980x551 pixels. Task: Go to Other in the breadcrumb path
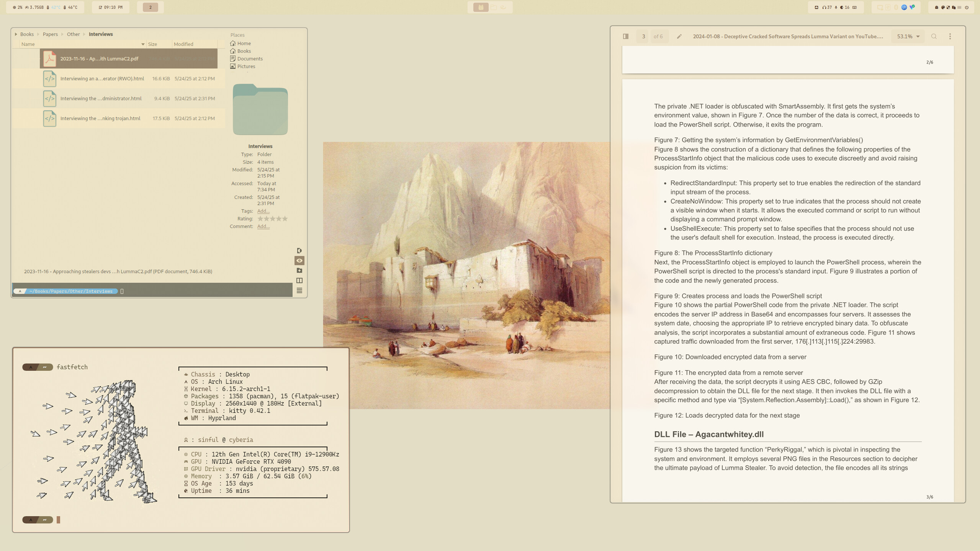[x=73, y=34]
